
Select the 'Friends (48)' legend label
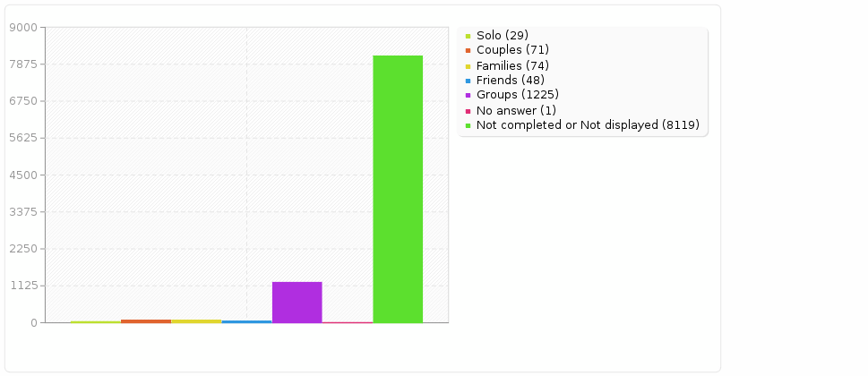tap(511, 80)
